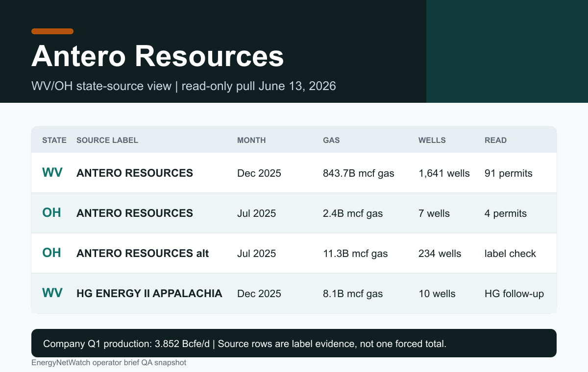Select the HG follow-up cell
588x372 pixels.
pyautogui.click(x=514, y=294)
